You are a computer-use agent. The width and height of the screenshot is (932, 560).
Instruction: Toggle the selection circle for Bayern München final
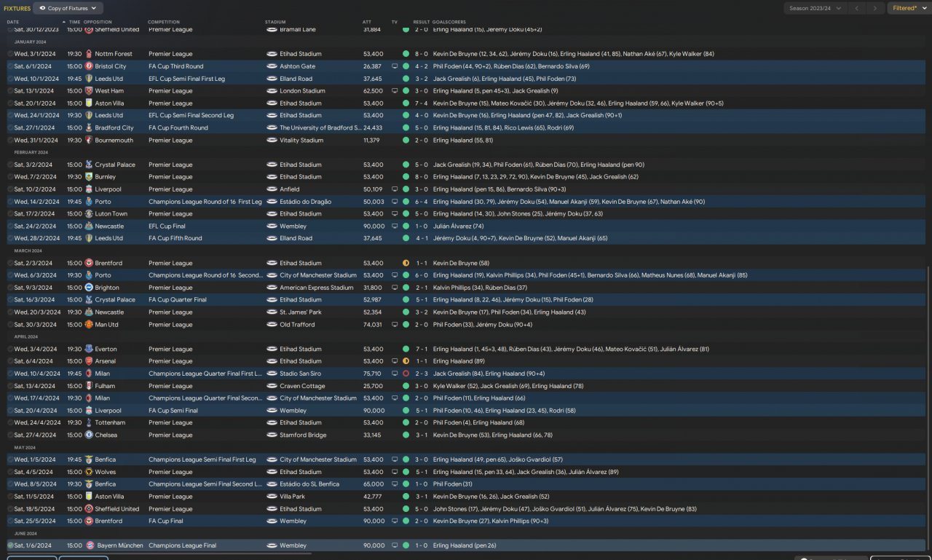coord(10,545)
